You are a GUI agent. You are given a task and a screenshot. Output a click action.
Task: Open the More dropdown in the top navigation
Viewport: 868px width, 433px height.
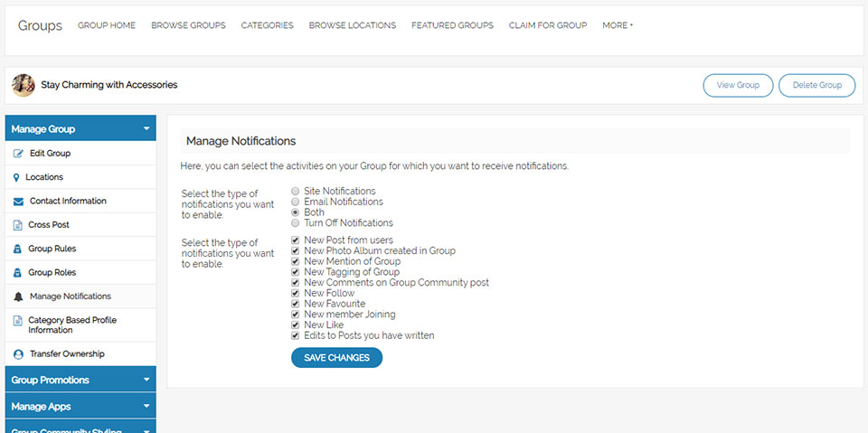tap(618, 25)
